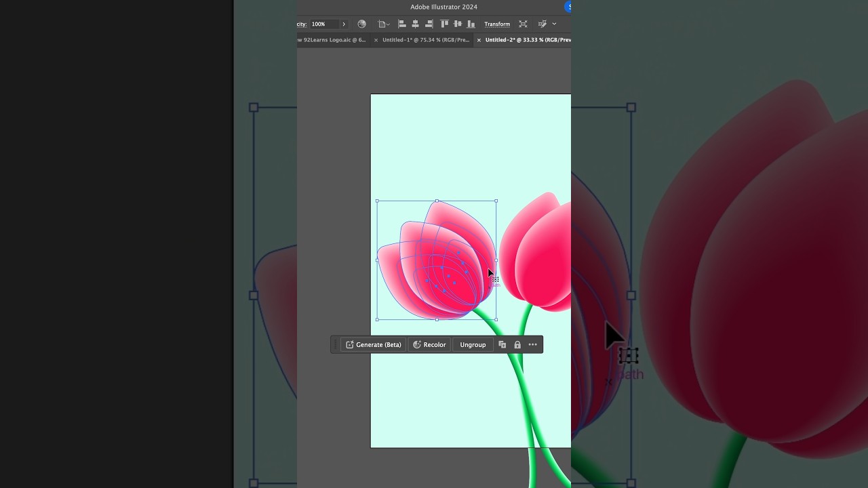Screen dimensions: 868x488
Task: Align objects to horizontal left
Action: 401,24
